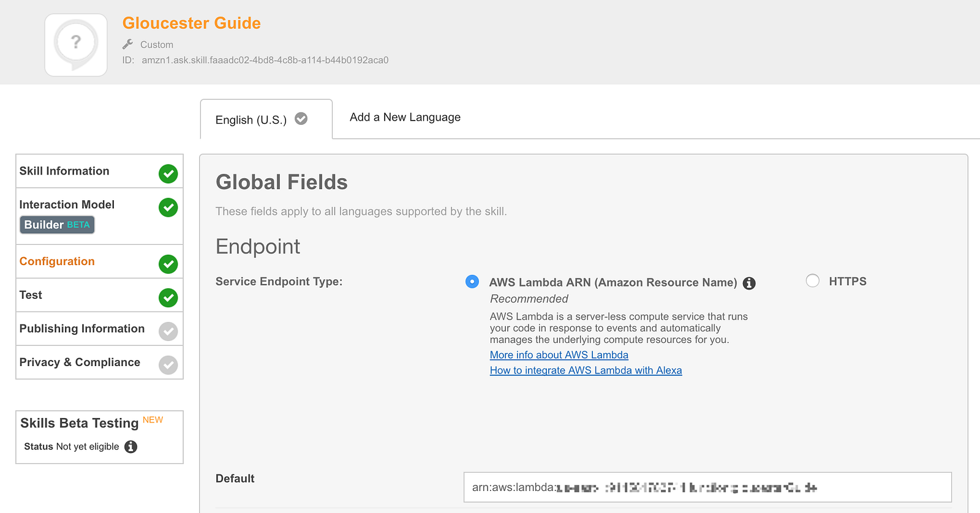Follow the How to integrate AWS Lambda link
980x513 pixels.
click(586, 370)
